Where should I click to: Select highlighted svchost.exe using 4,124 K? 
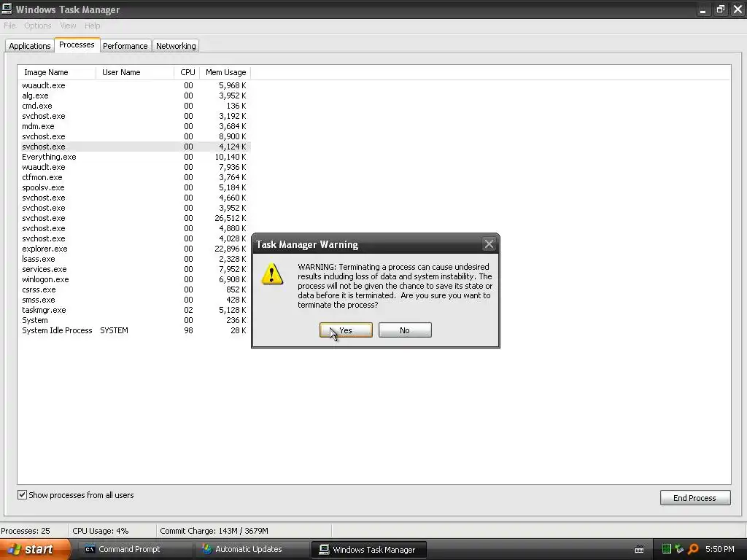[x=134, y=147]
